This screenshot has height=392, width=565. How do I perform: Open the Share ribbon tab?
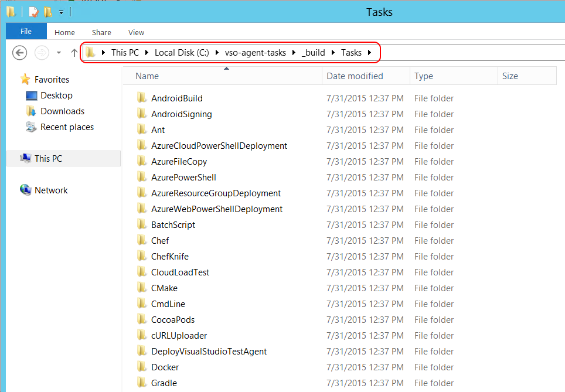click(x=101, y=32)
